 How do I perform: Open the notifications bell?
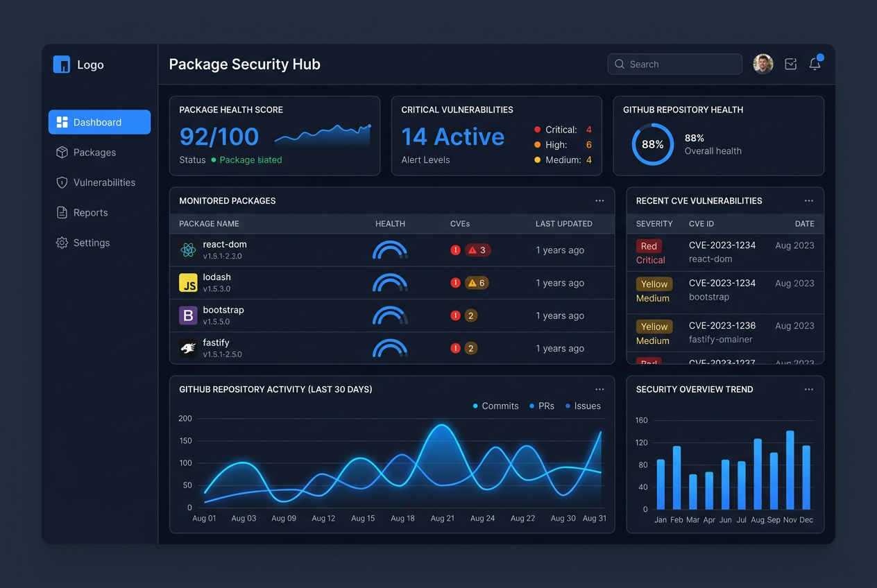[x=815, y=64]
